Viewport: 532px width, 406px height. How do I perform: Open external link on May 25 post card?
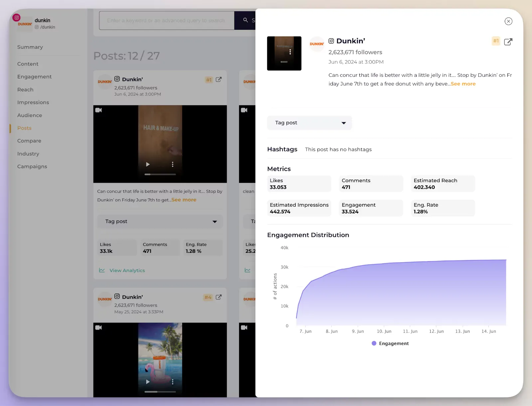pyautogui.click(x=218, y=297)
